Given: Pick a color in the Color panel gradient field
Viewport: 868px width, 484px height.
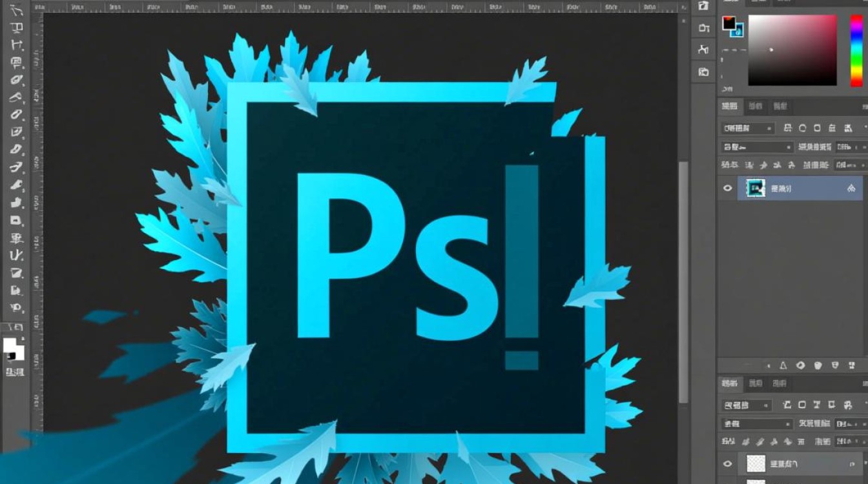Looking at the screenshot, I should click(x=792, y=50).
